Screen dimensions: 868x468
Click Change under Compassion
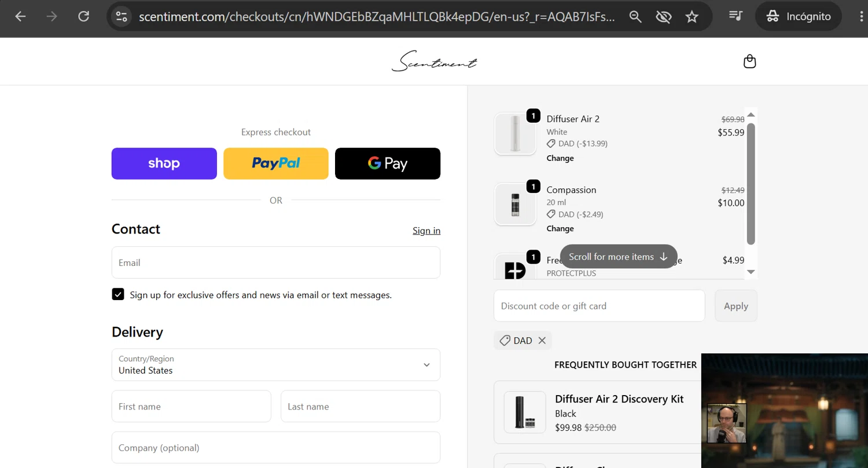click(560, 229)
